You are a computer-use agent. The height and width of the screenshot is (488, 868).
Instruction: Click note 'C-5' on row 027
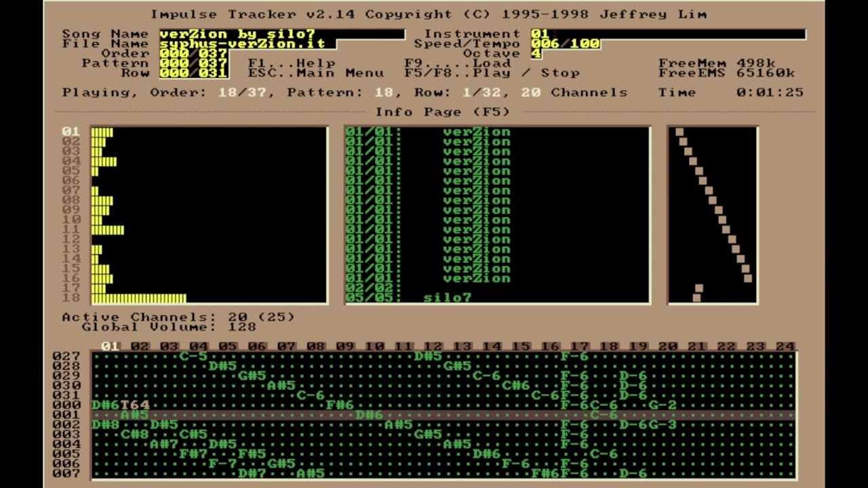pos(193,357)
